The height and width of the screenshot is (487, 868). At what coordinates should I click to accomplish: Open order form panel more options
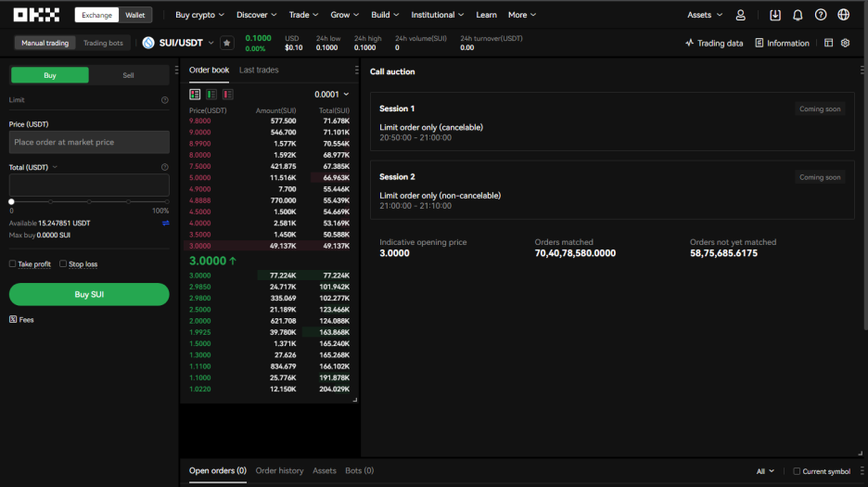click(x=176, y=70)
